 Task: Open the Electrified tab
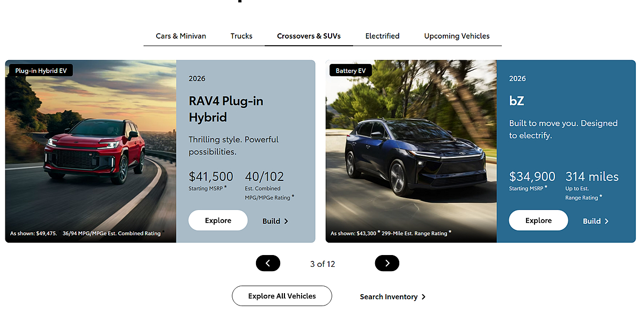pyautogui.click(x=382, y=36)
